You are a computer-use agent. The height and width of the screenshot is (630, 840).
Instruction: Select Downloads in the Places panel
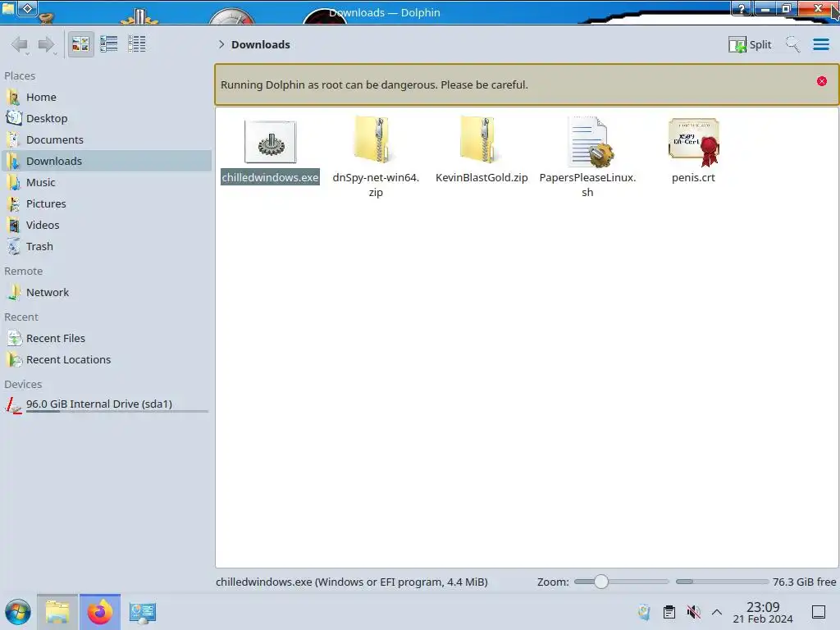tap(107, 162)
